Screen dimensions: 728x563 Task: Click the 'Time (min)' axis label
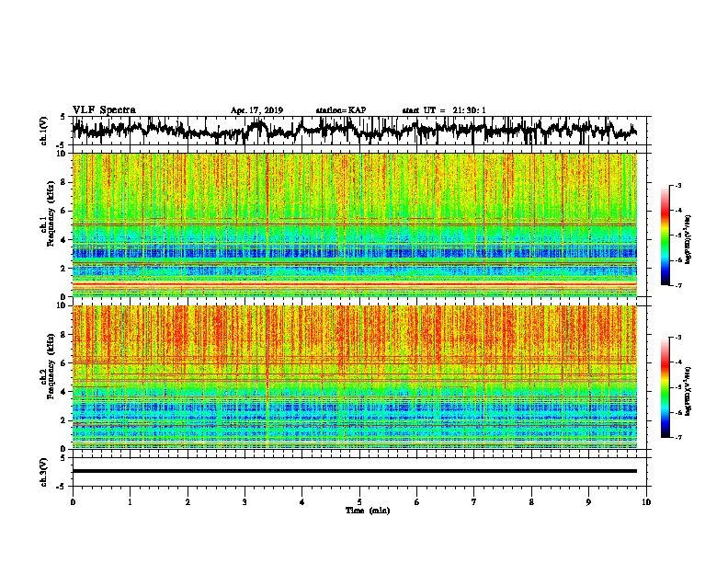click(368, 511)
